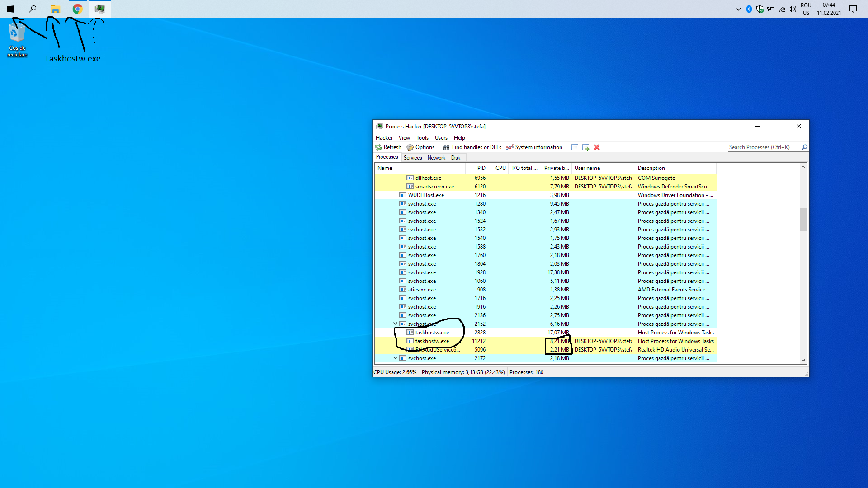Image resolution: width=868 pixels, height=488 pixels.
Task: Click the ROU US language indicator
Action: point(807,9)
